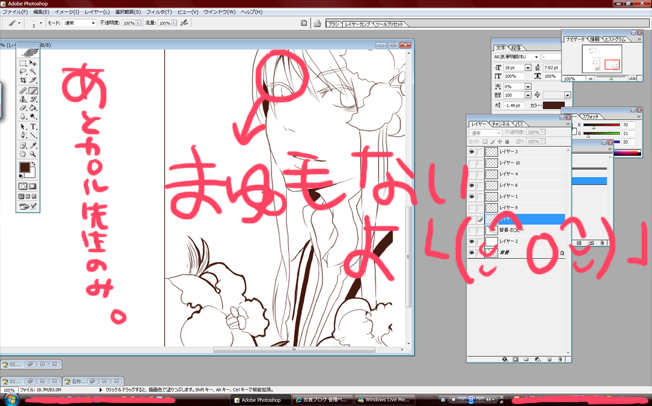Hide レイヤー 1 layer visibility
This screenshot has width=652, height=406.
(x=472, y=196)
